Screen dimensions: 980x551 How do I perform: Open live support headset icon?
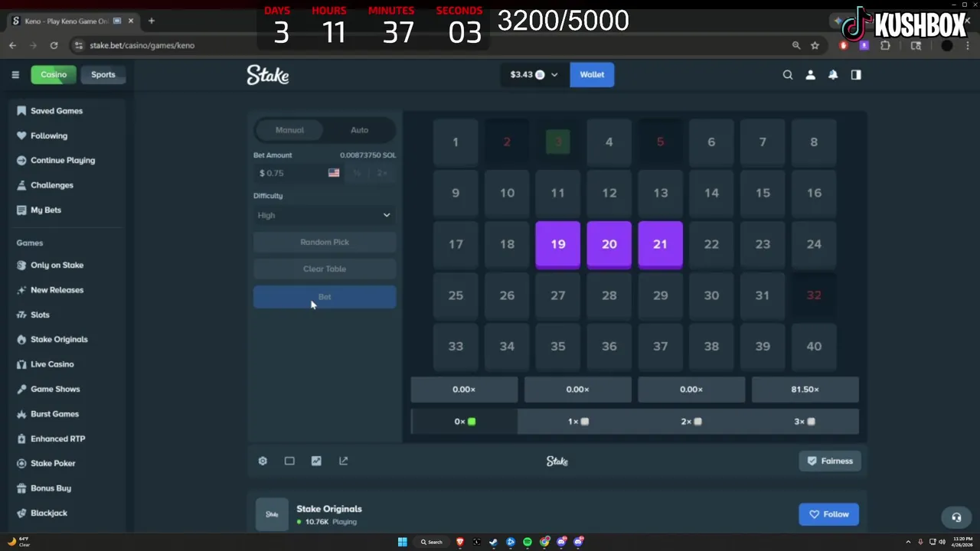point(956,517)
